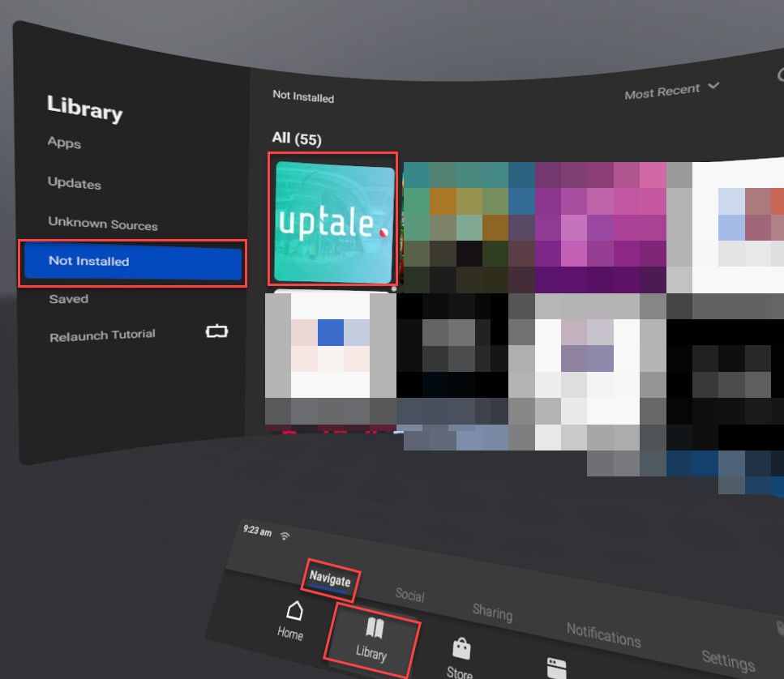The height and width of the screenshot is (679, 784).
Task: Select the Uptale app thumbnail
Action: tap(334, 222)
